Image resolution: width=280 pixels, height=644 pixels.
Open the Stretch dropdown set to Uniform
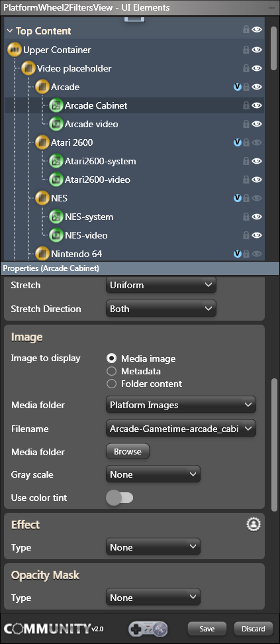click(x=161, y=285)
